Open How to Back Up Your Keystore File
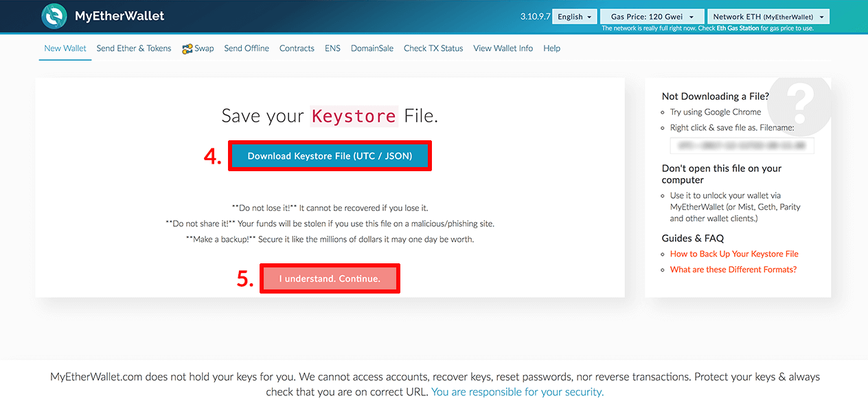 coord(734,254)
